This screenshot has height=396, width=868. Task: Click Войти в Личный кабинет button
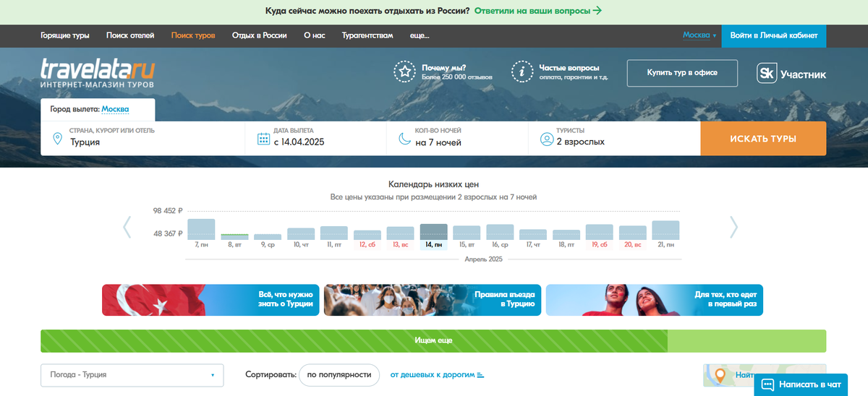[773, 35]
